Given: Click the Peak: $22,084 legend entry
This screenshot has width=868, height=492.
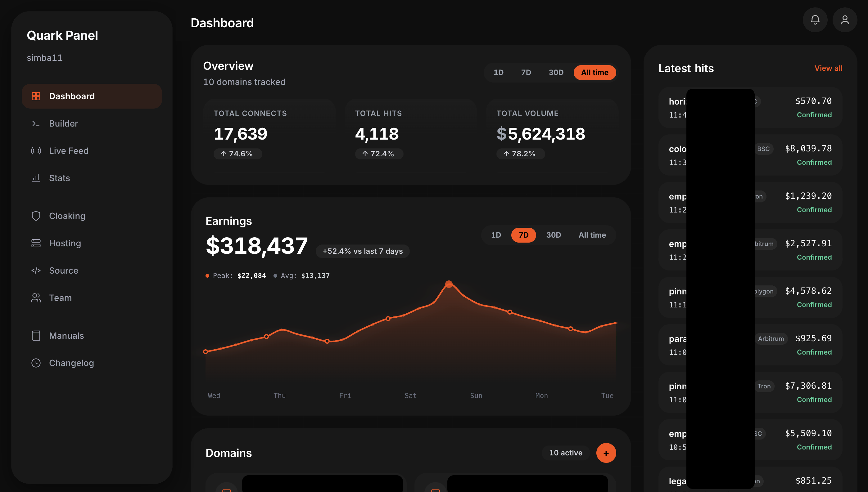Looking at the screenshot, I should pyautogui.click(x=235, y=275).
